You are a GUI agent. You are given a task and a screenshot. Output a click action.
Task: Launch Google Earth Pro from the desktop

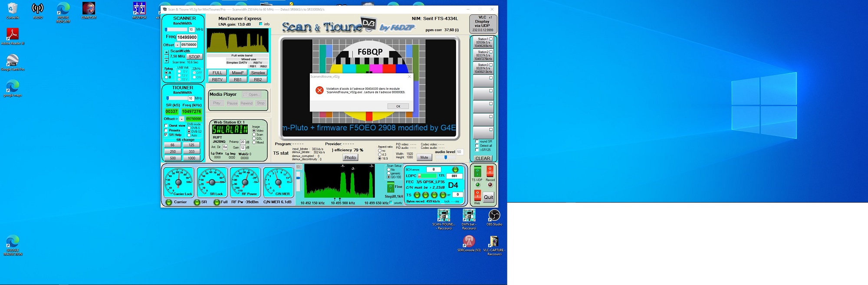(x=13, y=62)
